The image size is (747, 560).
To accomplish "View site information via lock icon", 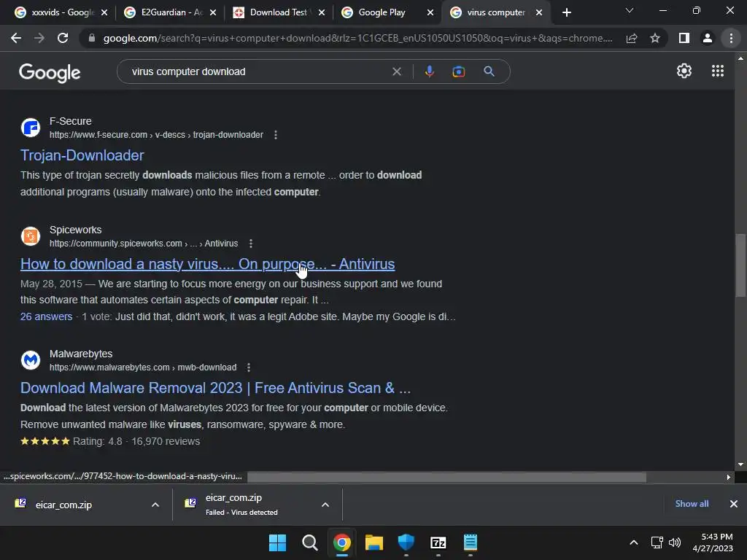I will coord(92,38).
